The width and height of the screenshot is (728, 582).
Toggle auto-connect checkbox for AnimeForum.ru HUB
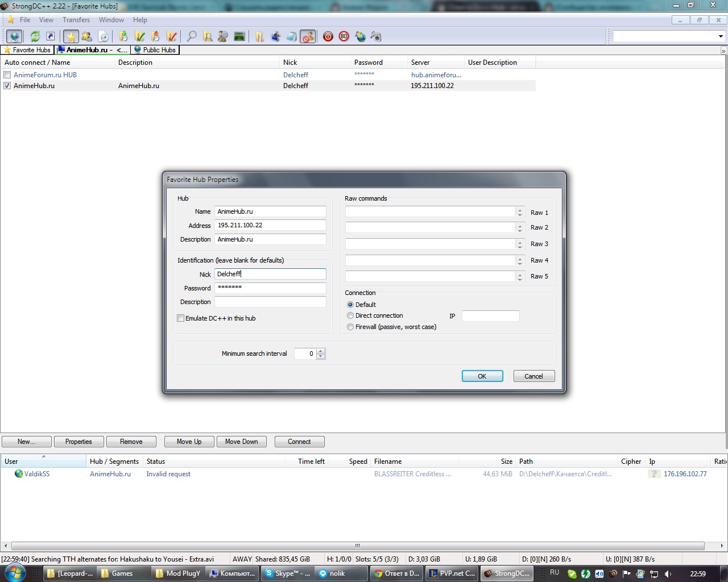(x=7, y=75)
